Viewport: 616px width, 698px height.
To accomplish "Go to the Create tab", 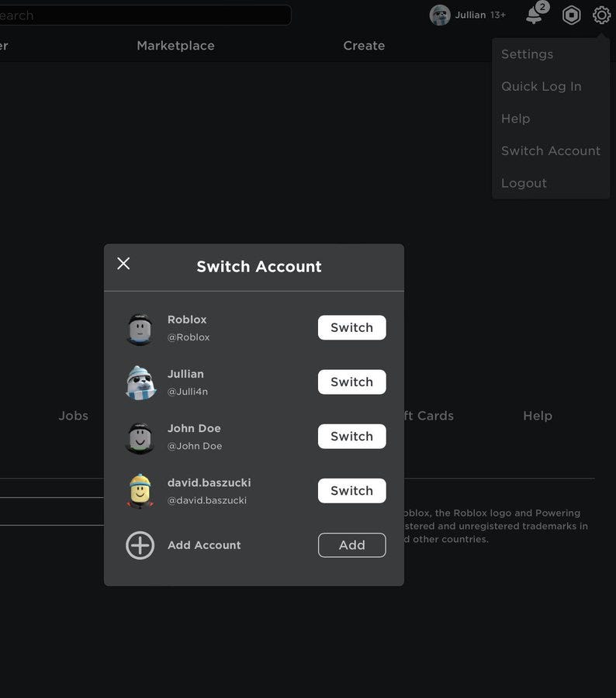I will pyautogui.click(x=364, y=46).
